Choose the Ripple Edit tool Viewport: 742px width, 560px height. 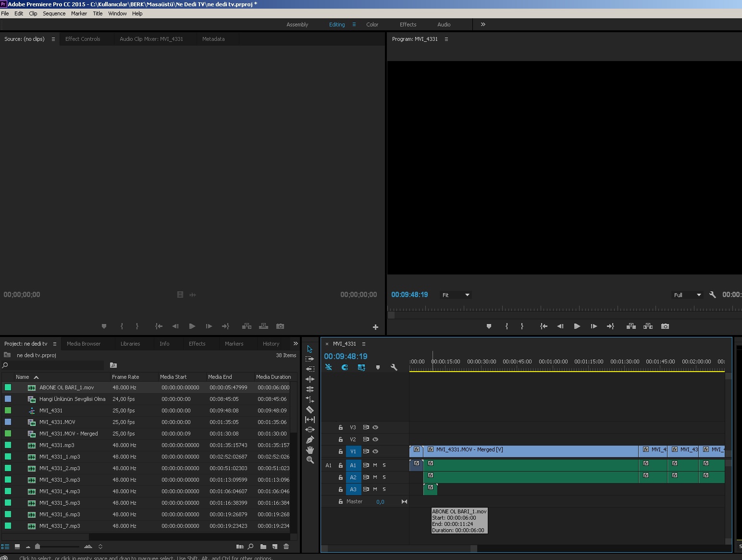pyautogui.click(x=310, y=379)
